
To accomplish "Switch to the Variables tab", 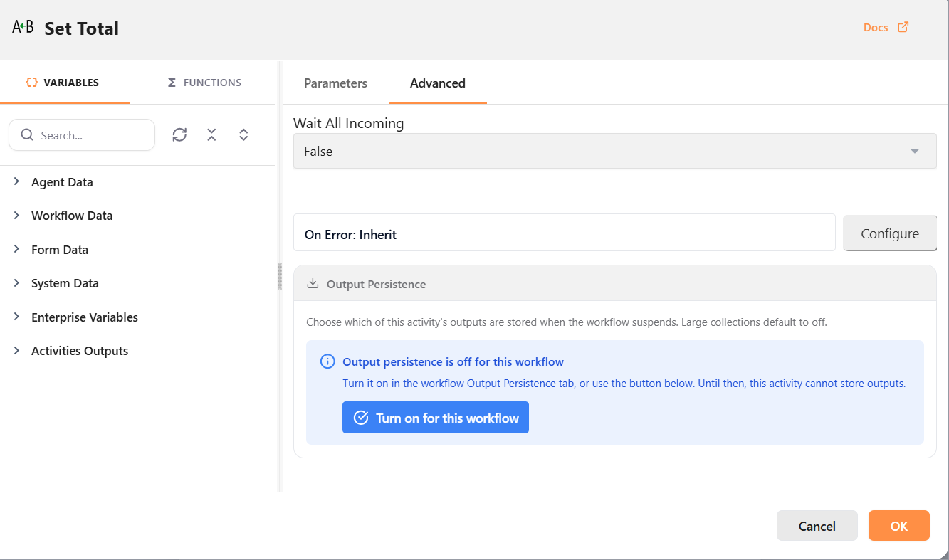I will (65, 83).
